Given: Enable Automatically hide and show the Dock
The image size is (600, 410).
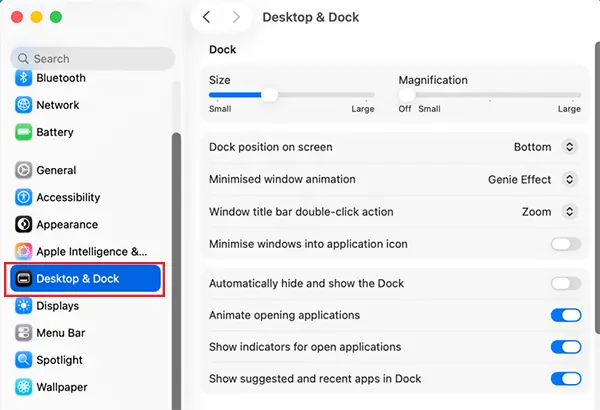Looking at the screenshot, I should point(566,283).
